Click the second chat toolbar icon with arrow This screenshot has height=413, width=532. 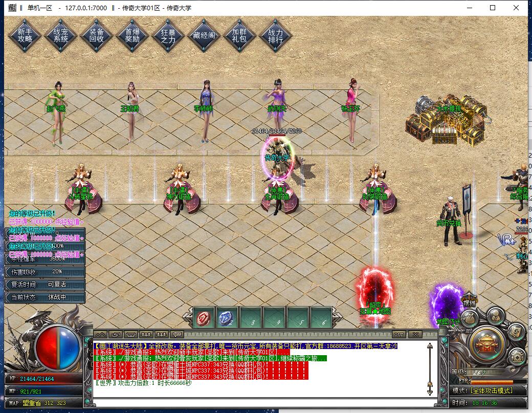coord(116,335)
